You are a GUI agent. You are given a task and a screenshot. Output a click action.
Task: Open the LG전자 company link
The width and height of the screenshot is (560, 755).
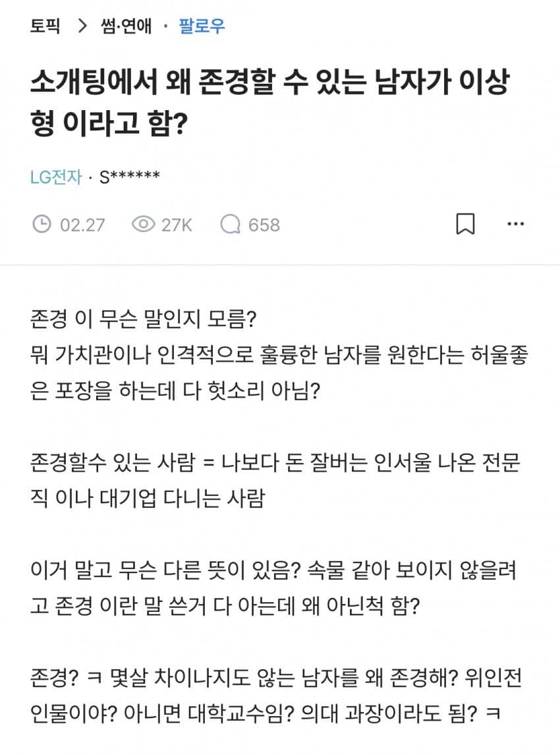(56, 177)
